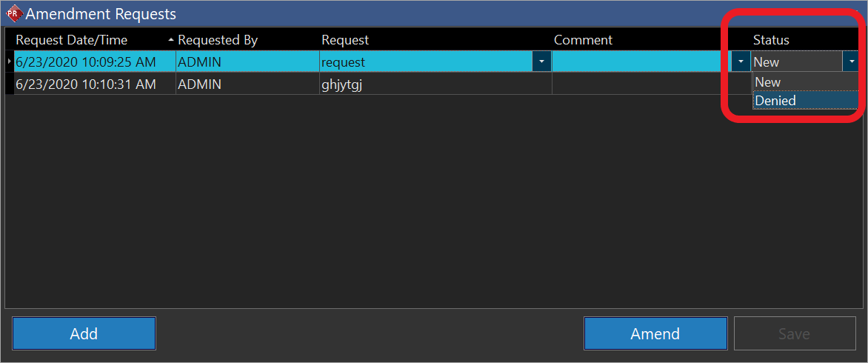The width and height of the screenshot is (868, 363).
Task: Click the 'ghjytgj' request cell
Action: tap(342, 84)
